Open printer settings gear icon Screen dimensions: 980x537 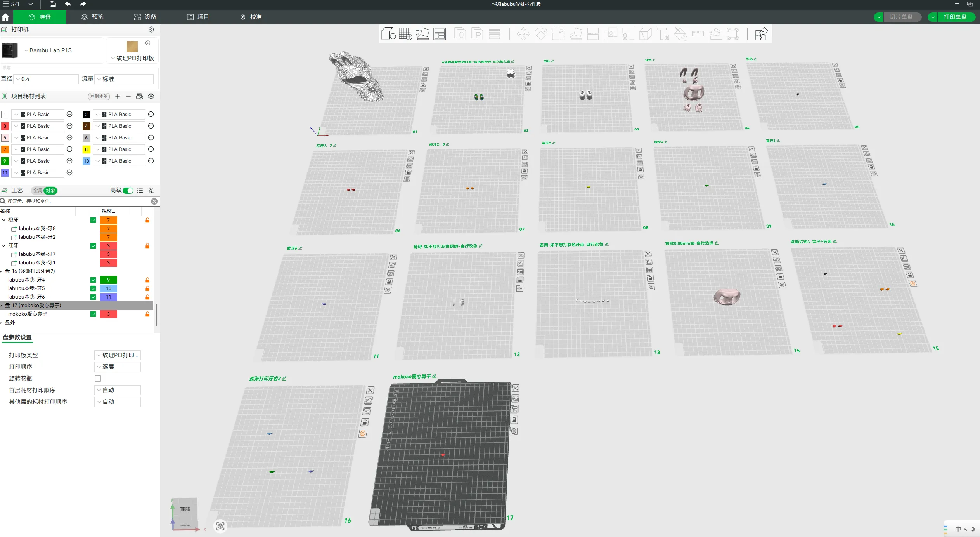(151, 30)
